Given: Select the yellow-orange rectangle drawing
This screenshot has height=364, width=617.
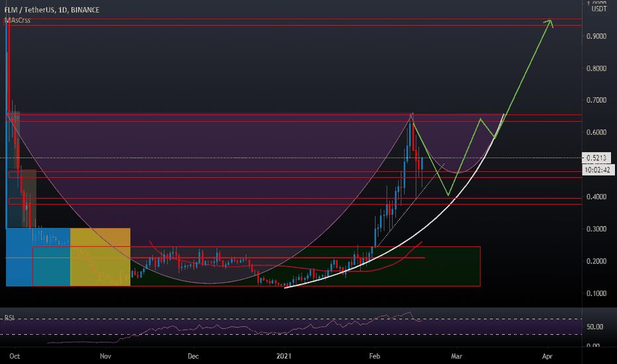Looking at the screenshot, I should point(101,257).
